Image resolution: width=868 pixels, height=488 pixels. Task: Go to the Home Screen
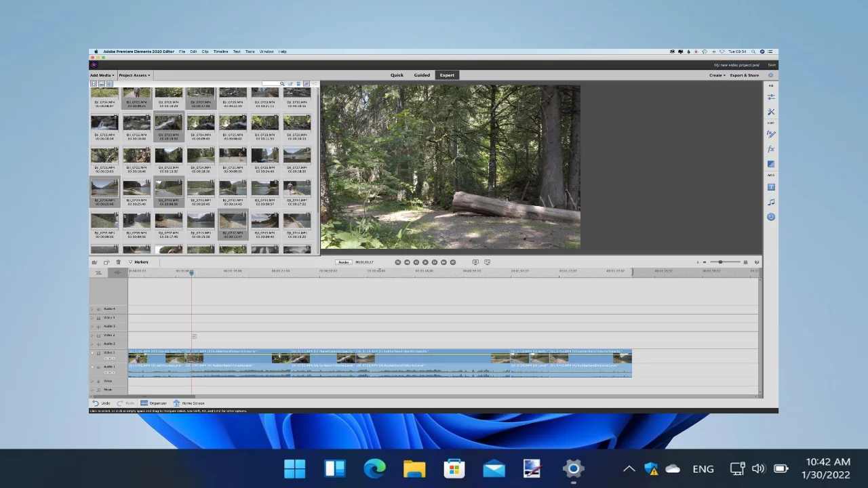[189, 403]
